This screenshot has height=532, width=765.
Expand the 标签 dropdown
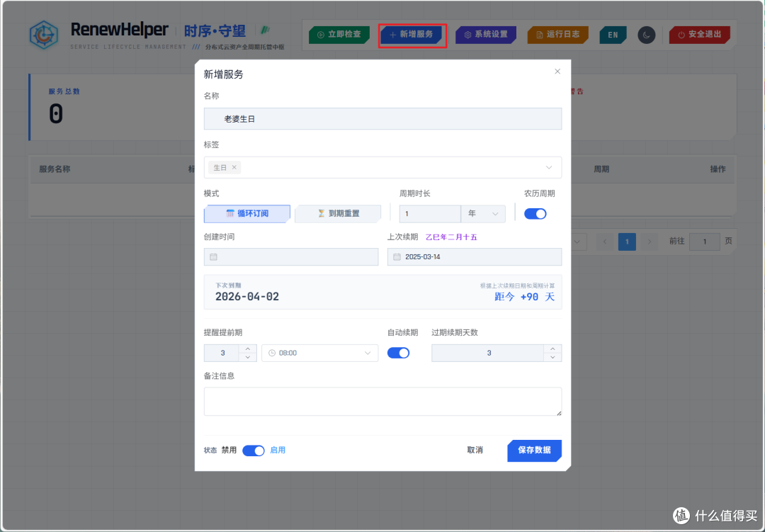[549, 167]
